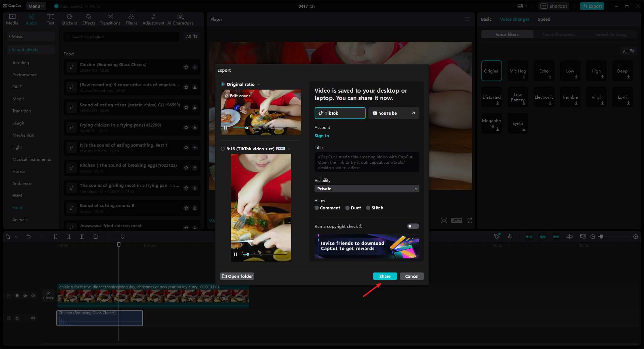Check the Duet checkbox
The height and width of the screenshot is (349, 644).
click(347, 208)
